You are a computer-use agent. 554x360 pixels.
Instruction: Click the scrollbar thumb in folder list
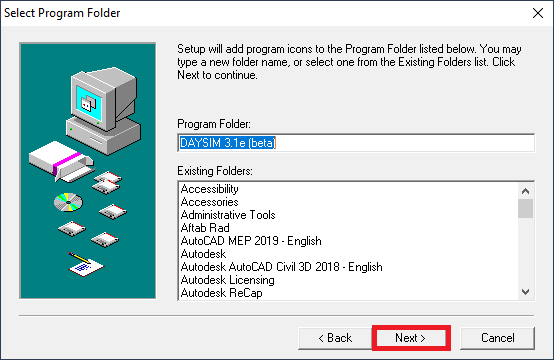[525, 208]
